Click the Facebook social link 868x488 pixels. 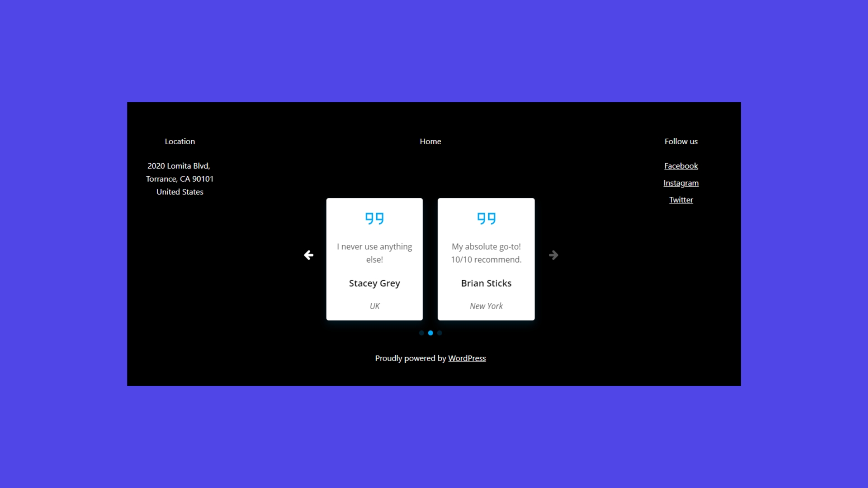point(681,166)
